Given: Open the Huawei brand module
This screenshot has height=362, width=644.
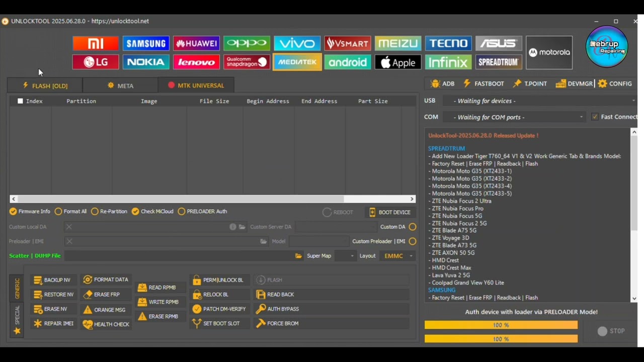Looking at the screenshot, I should [x=196, y=43].
